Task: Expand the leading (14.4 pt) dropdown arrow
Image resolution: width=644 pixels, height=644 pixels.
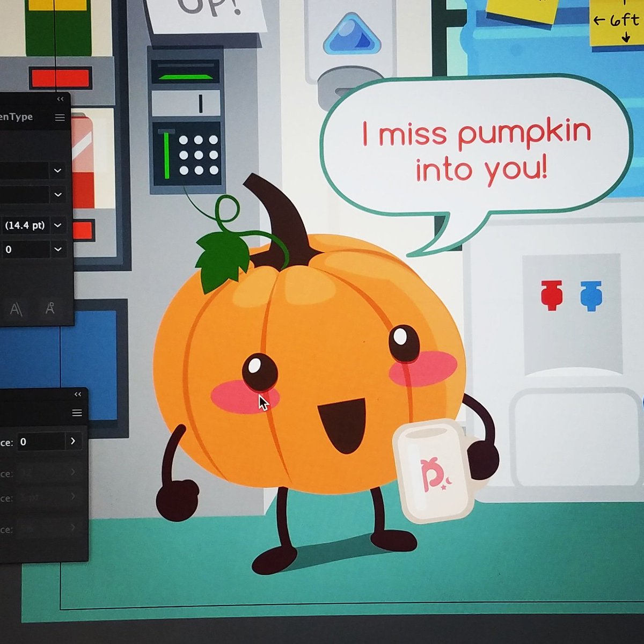Action: click(57, 225)
